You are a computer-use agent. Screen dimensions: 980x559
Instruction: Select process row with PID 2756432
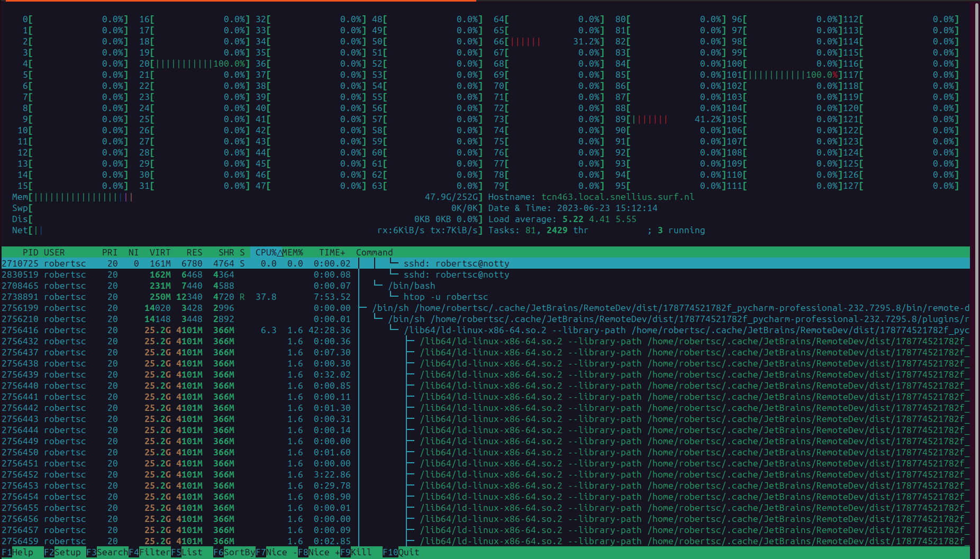(x=486, y=341)
